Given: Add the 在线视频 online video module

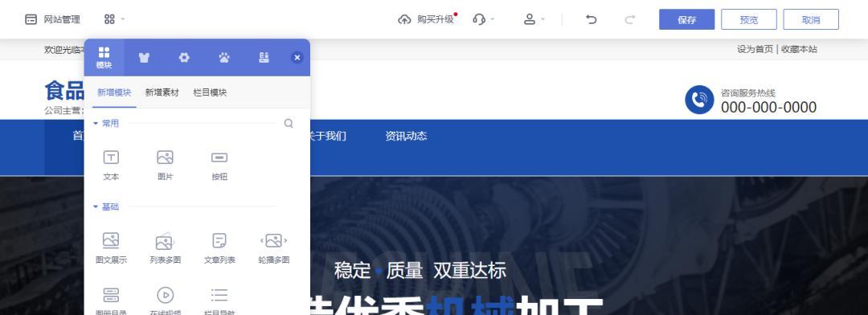Looking at the screenshot, I should [x=165, y=301].
